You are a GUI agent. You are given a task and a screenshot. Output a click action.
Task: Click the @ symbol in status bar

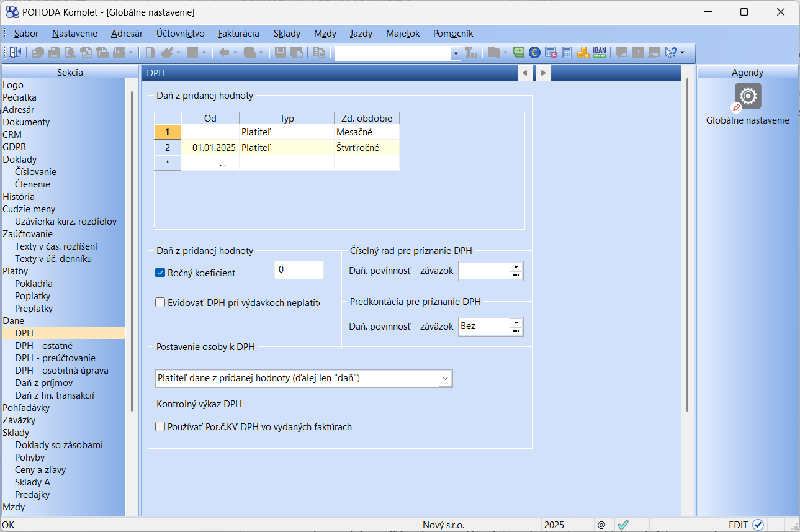tap(601, 525)
